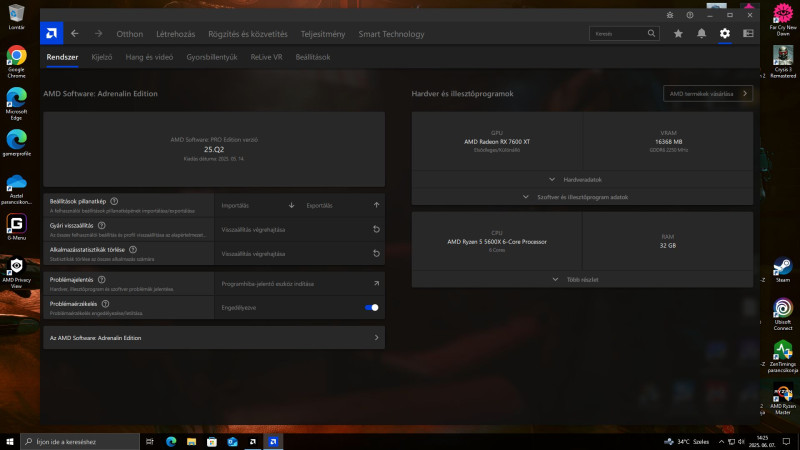Screen dimensions: 800x450
Task: Click reset icon for Alkalmazásstatisztikák törlése
Action: pyautogui.click(x=377, y=254)
